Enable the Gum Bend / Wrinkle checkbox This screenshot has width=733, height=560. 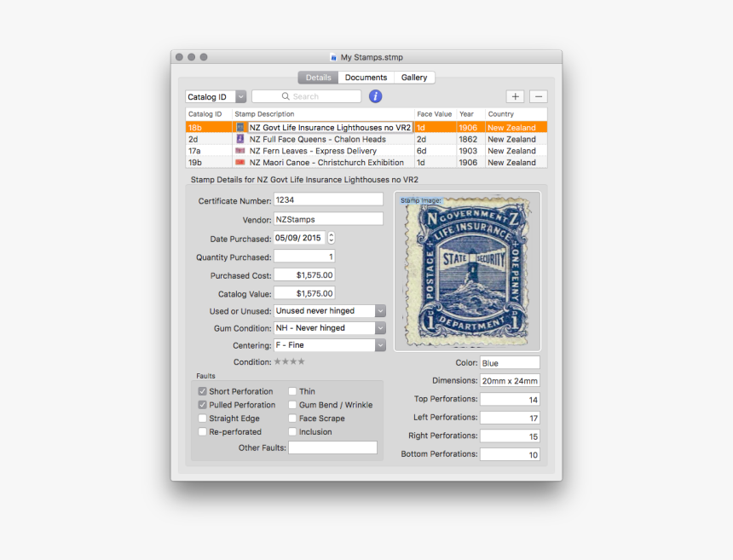click(x=292, y=405)
